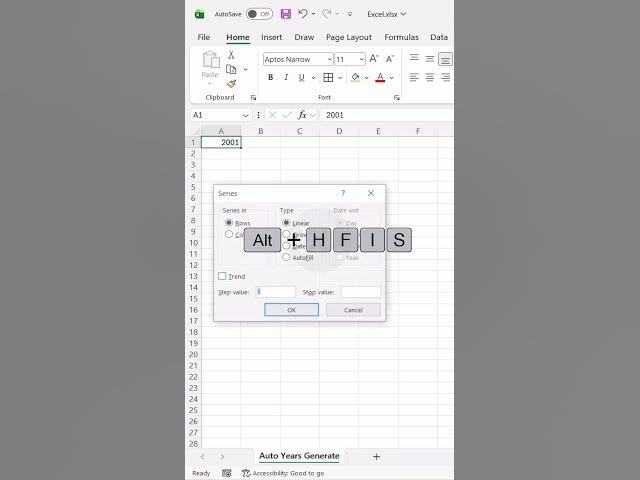Open the Formulas tab
The height and width of the screenshot is (480, 640).
point(401,37)
